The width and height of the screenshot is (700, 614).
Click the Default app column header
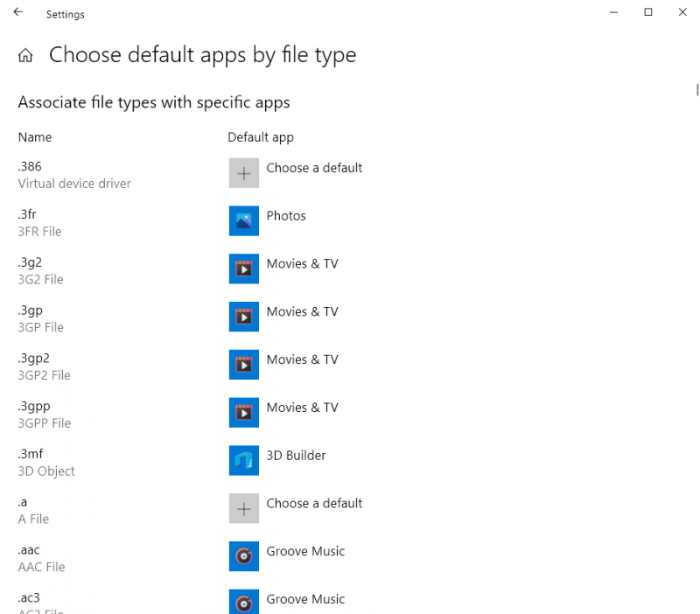coord(261,137)
